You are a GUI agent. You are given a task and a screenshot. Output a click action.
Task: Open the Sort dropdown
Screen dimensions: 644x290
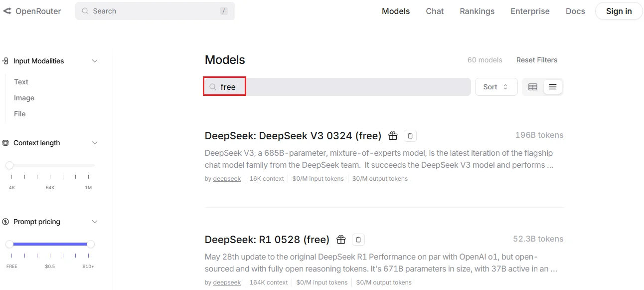point(496,87)
